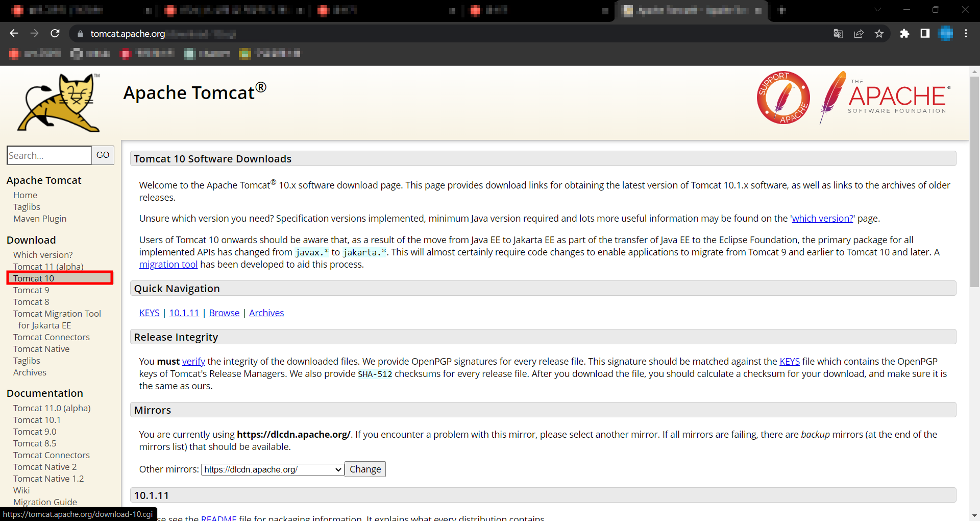Open Taglibs under Download section
This screenshot has height=521, width=980.
tap(27, 361)
